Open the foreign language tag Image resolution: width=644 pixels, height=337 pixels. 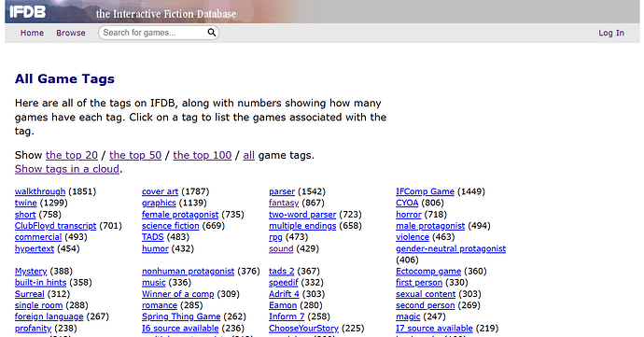[49, 316]
